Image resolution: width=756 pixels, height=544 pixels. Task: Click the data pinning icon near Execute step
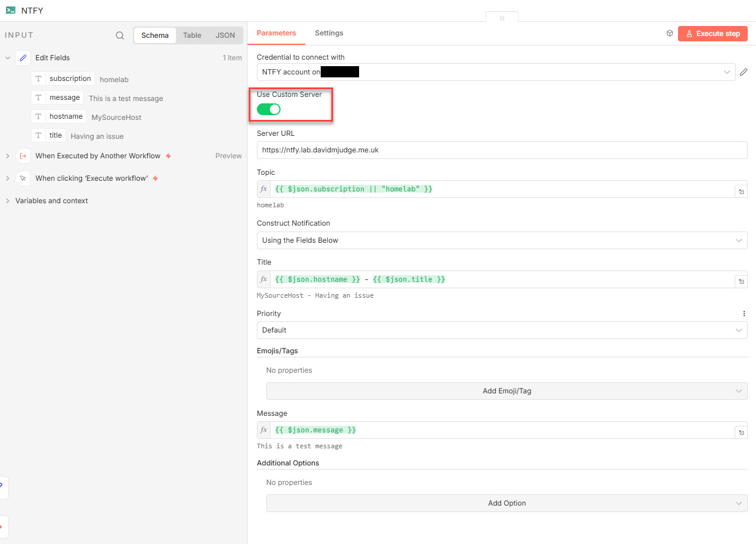point(669,33)
